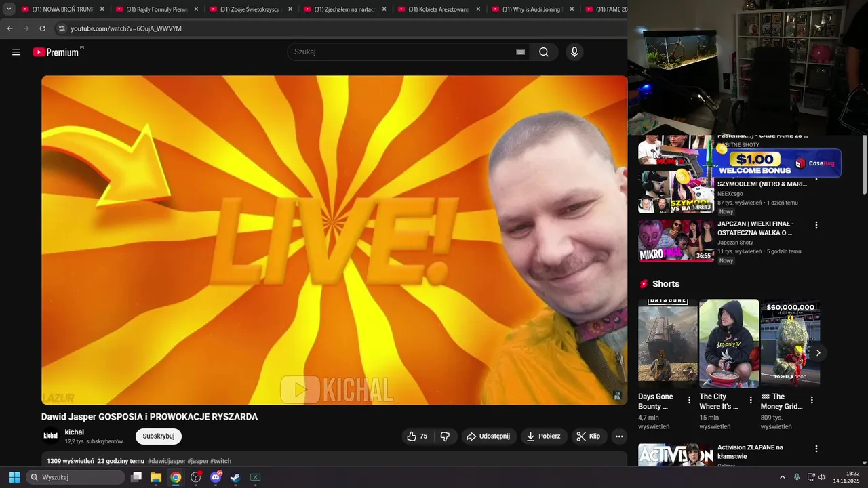868x488 pixels.
Task: Open JAPCZAN WIELKI FINAŁ video thumbnail
Action: 675,241
